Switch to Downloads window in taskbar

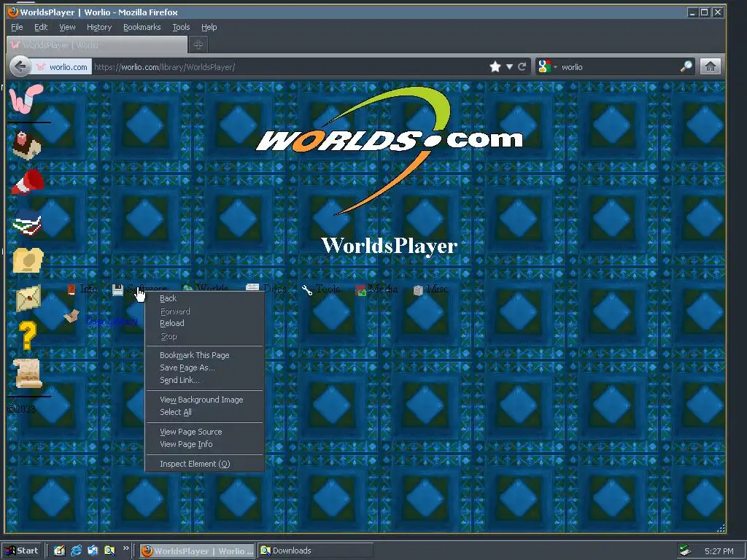[x=315, y=551]
